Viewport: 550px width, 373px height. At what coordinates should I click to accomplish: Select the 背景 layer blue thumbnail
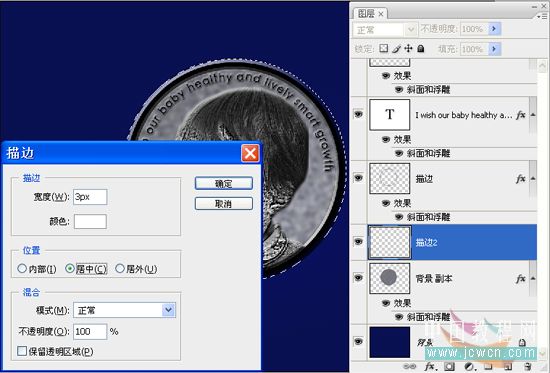coord(389,342)
